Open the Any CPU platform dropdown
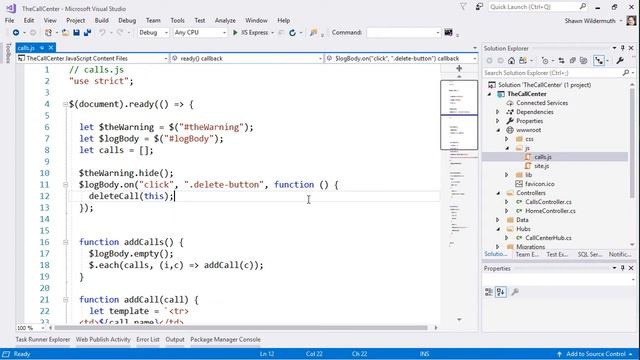This screenshot has height=360, width=640. 224,33
